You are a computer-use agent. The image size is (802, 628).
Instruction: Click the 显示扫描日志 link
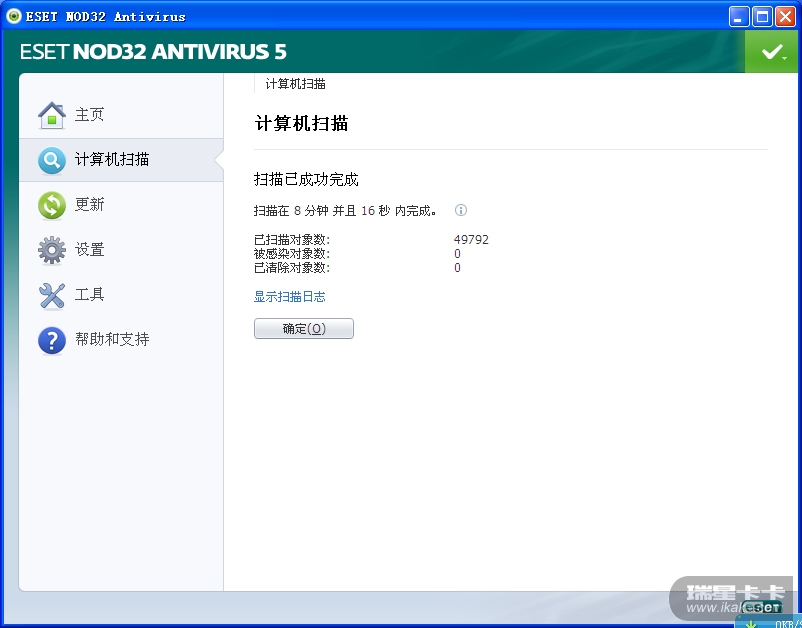(x=289, y=297)
